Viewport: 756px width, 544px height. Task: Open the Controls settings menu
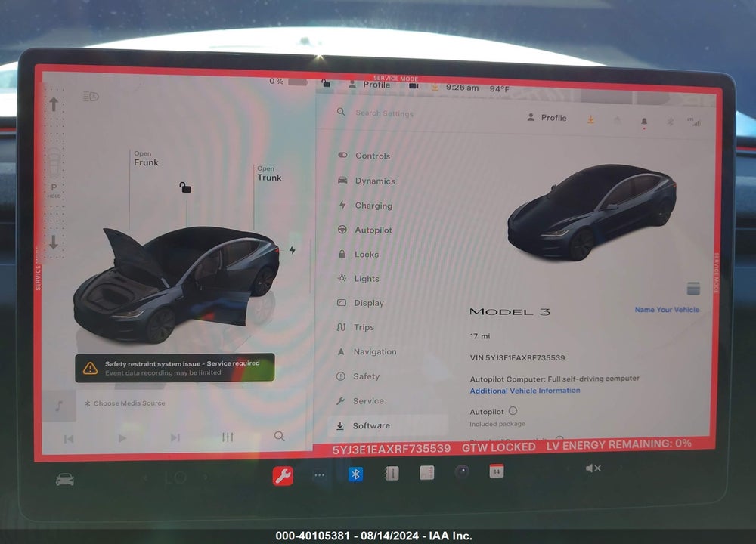[x=364, y=156]
